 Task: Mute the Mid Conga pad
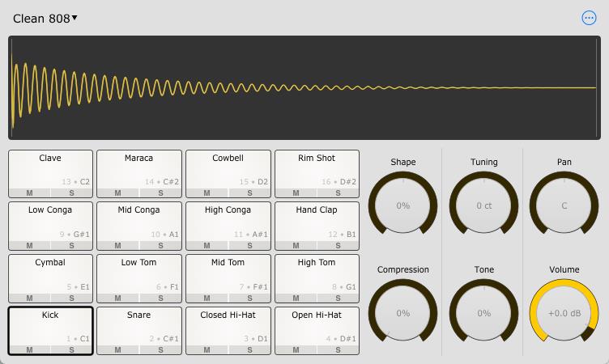(x=118, y=245)
